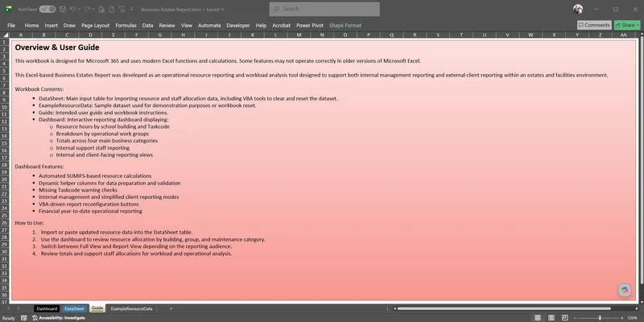Click the Comments button
The width and height of the screenshot is (644, 322).
coord(594,26)
